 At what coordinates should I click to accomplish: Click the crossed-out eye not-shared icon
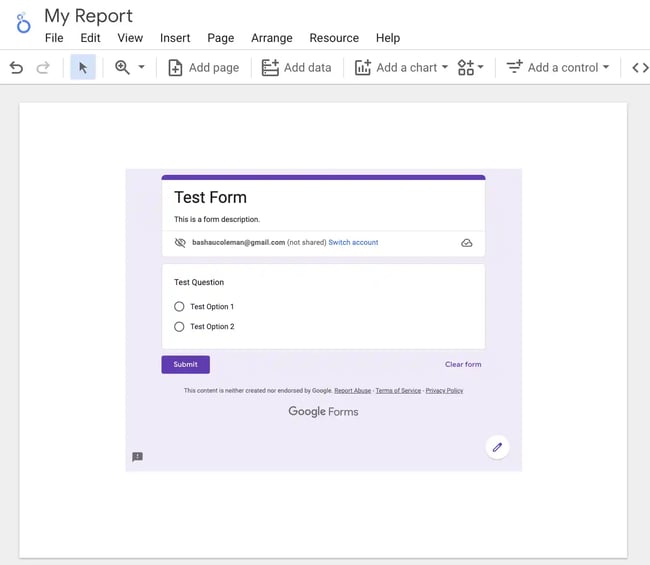click(180, 242)
